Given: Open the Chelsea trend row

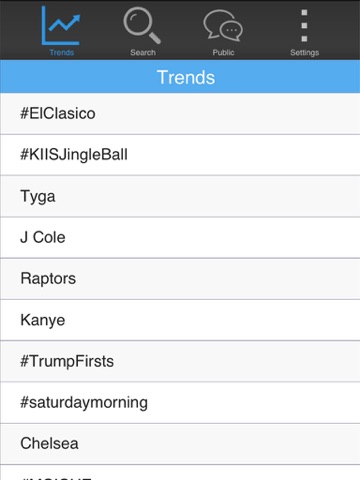Looking at the screenshot, I should (x=180, y=444).
